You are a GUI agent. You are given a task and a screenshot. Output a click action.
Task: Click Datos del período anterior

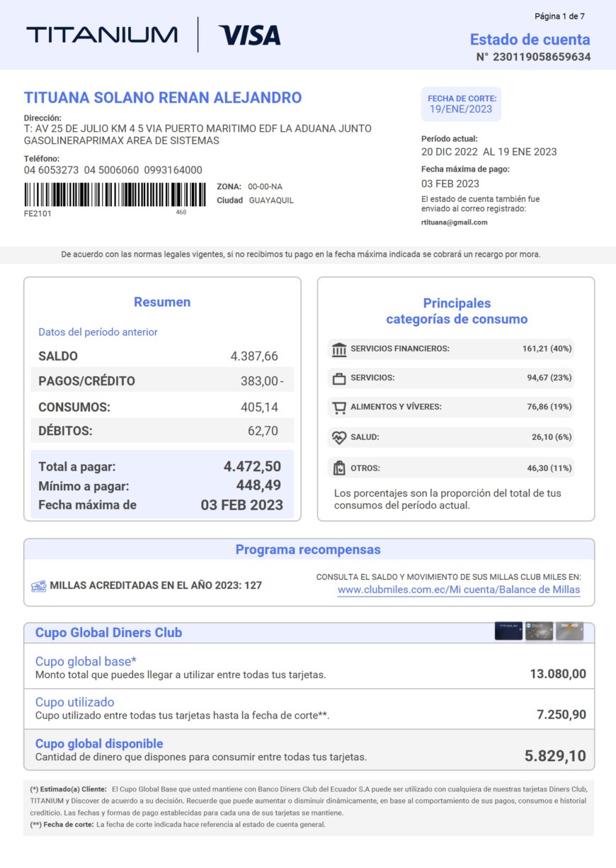coord(98,332)
